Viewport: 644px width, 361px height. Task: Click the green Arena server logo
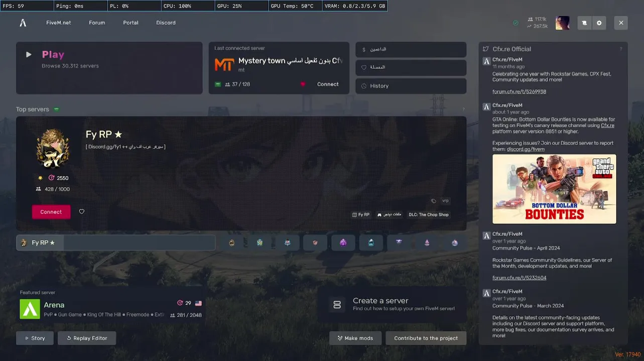(30, 309)
